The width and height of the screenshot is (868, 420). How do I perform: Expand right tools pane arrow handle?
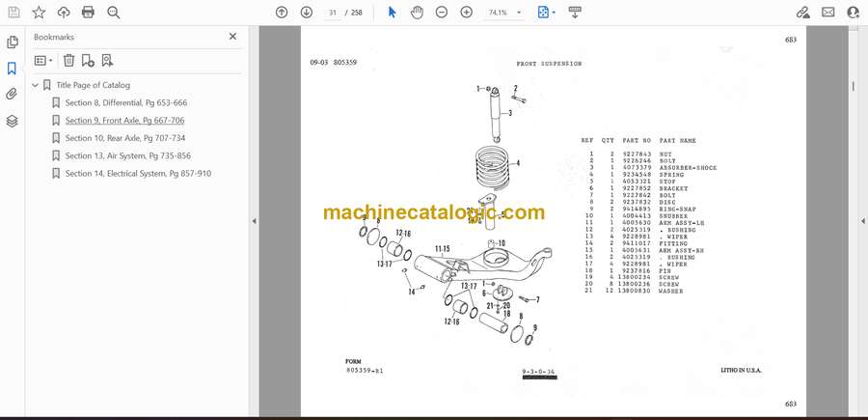pos(862,221)
